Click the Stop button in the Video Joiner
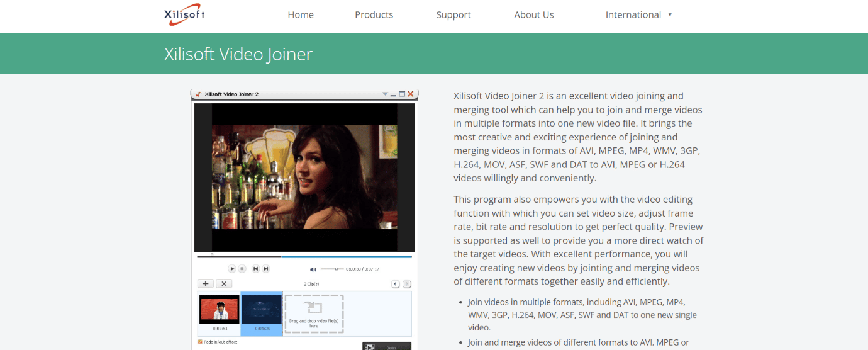The width and height of the screenshot is (868, 350). 242,269
